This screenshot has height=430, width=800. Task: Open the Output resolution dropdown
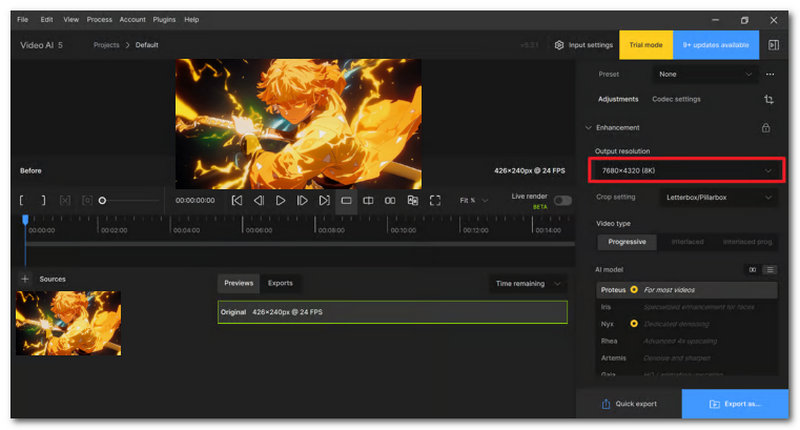click(686, 171)
